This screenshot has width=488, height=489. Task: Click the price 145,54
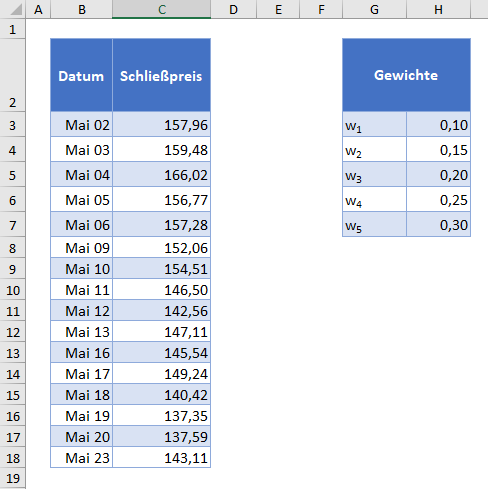(162, 352)
